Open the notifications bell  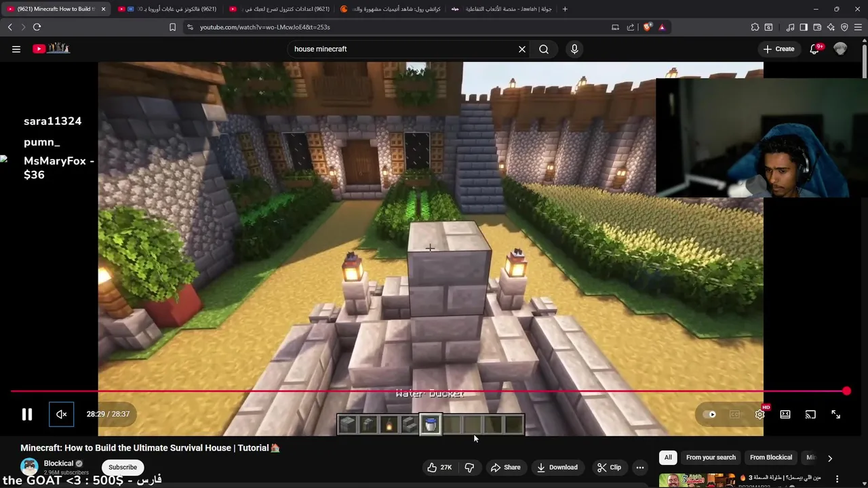click(815, 49)
